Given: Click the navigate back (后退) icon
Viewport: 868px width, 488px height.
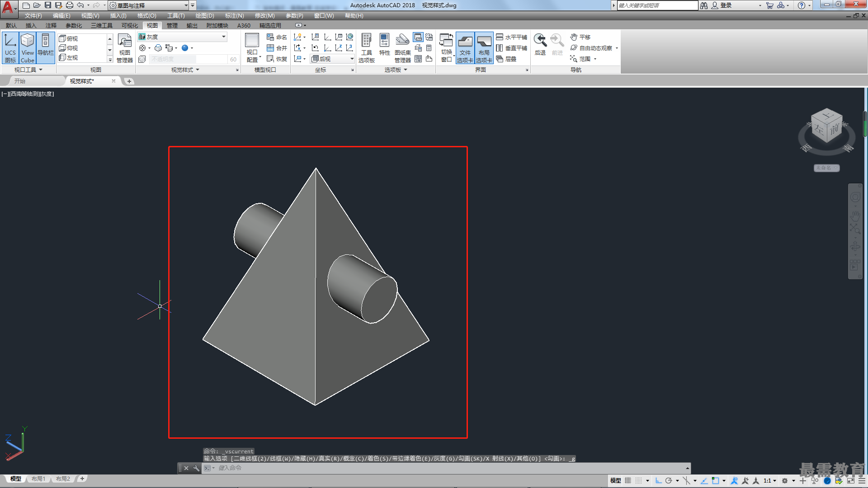Looking at the screenshot, I should pos(540,45).
